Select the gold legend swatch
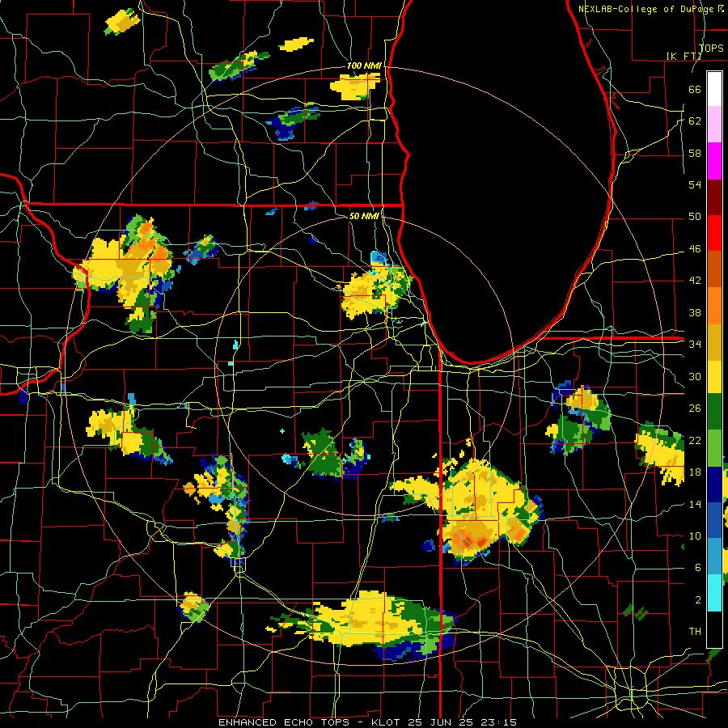This screenshot has width=728, height=728. pyautogui.click(x=714, y=341)
